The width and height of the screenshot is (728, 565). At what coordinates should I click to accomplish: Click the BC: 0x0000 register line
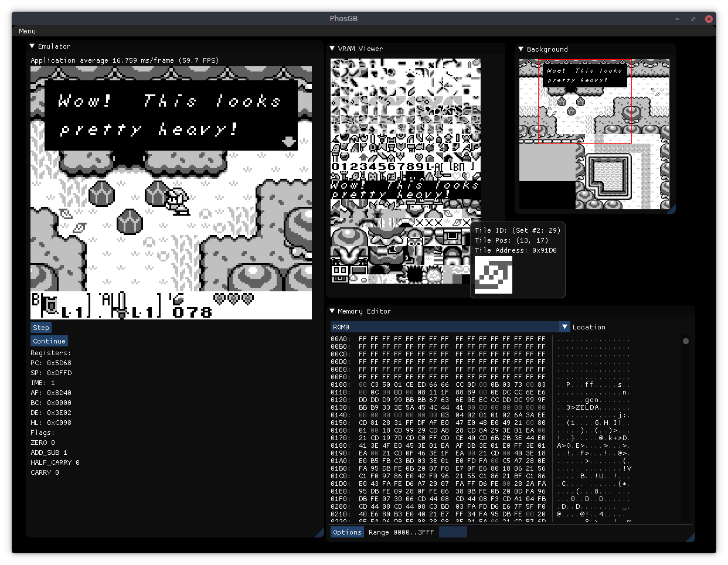click(x=51, y=403)
